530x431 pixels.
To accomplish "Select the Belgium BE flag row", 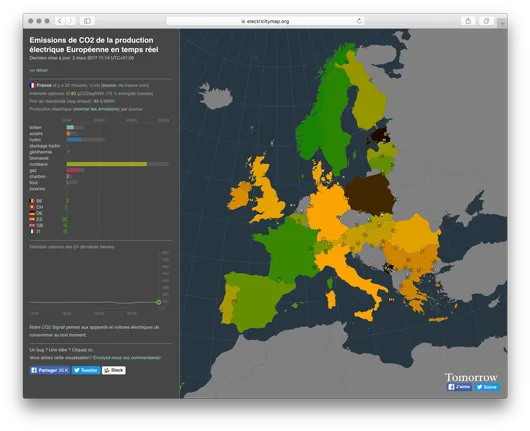I will 36,201.
